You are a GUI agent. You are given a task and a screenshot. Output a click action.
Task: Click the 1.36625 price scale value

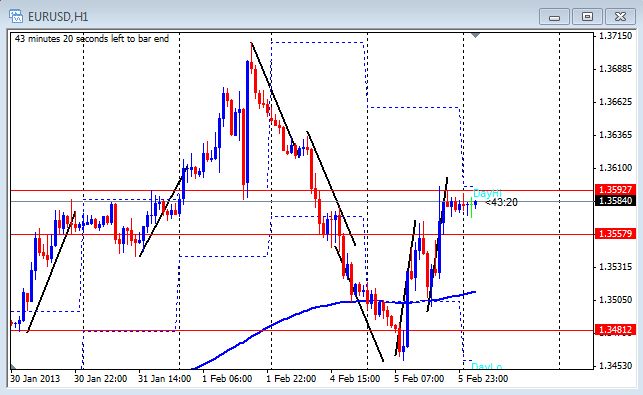(x=616, y=102)
